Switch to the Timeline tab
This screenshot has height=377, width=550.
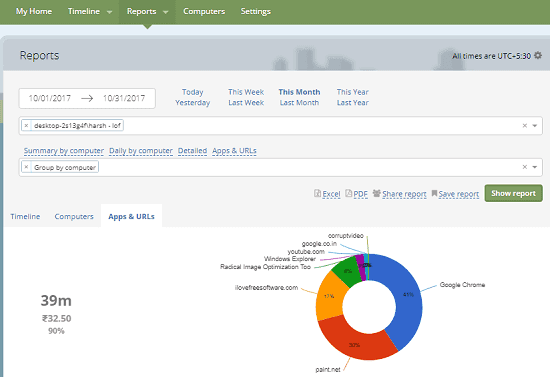[25, 216]
